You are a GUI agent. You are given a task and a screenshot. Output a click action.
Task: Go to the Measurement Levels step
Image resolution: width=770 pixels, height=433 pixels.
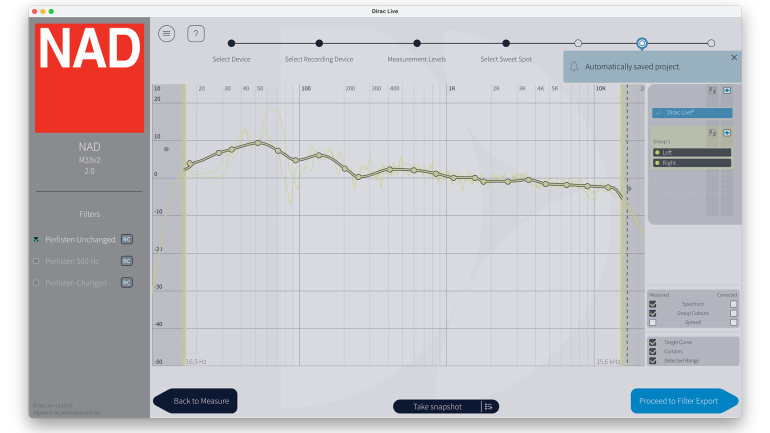click(417, 43)
